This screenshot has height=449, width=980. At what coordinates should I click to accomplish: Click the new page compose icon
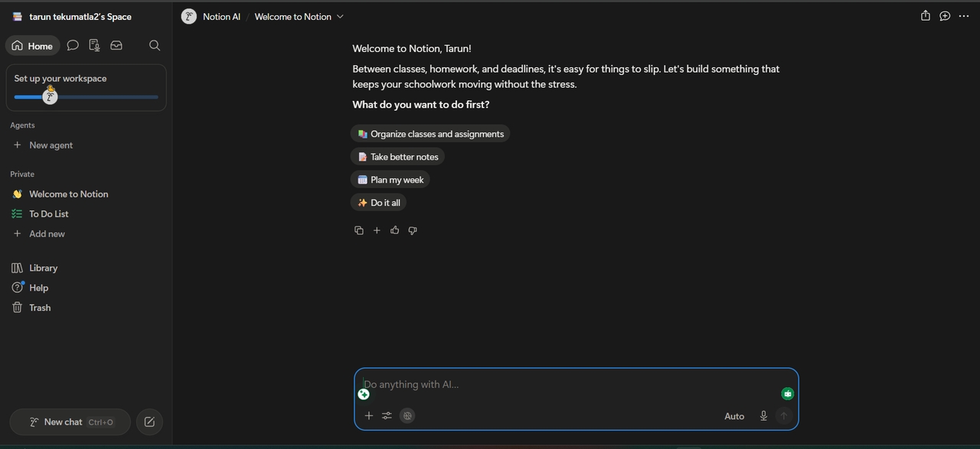tap(149, 422)
